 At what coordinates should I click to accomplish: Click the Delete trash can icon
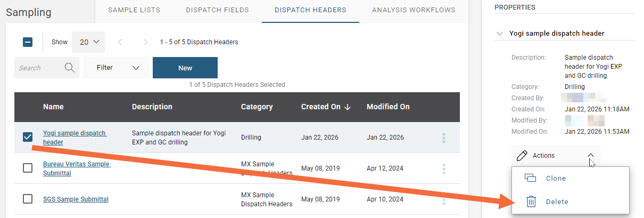(x=531, y=201)
